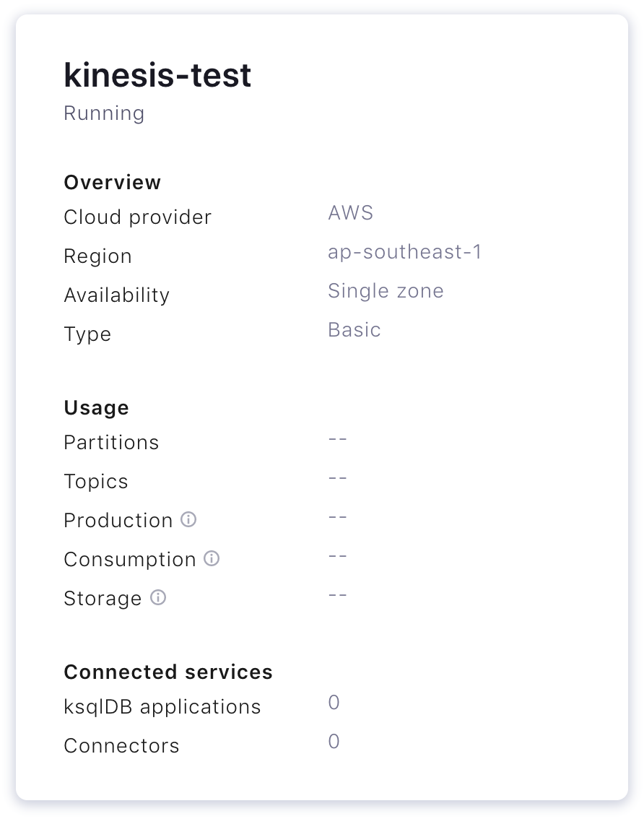Click the ksqlDB applications count
The image size is (644, 819).
[x=334, y=703]
